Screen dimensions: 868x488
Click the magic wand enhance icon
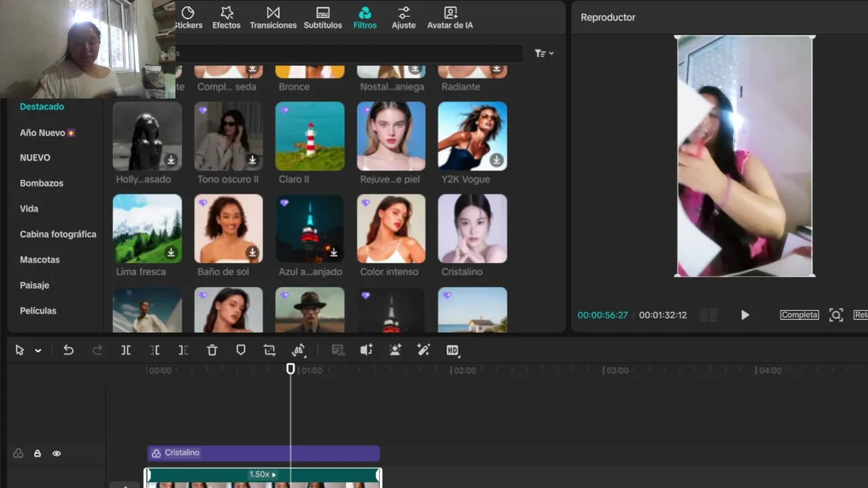(x=424, y=350)
